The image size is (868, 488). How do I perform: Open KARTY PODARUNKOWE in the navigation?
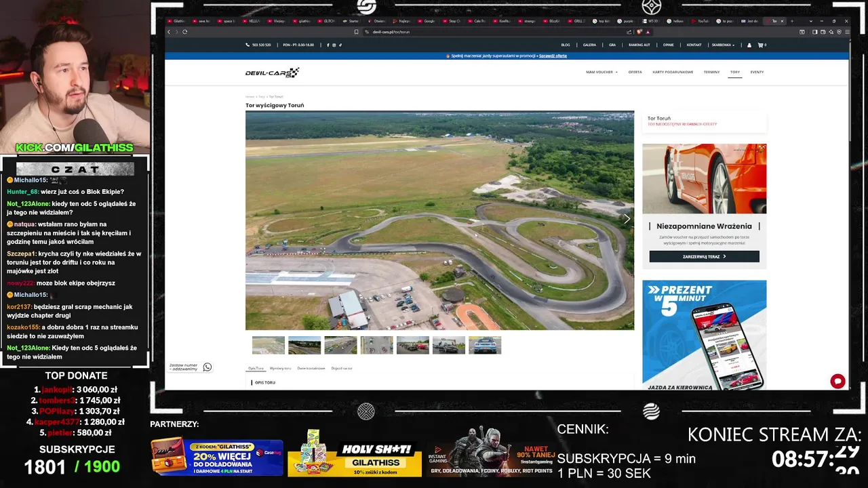pyautogui.click(x=673, y=72)
